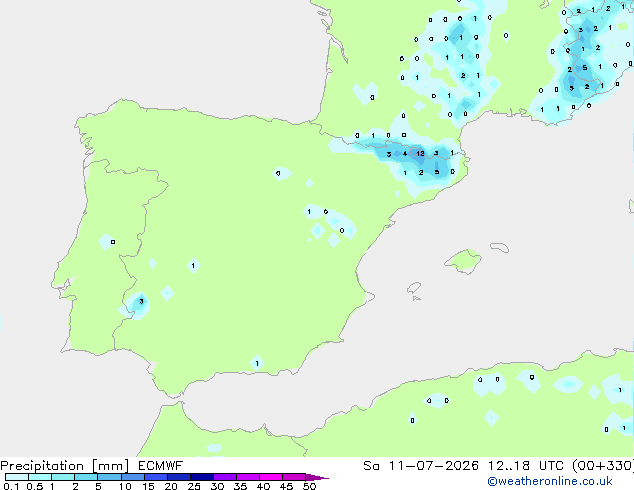
Task: Click the 25–30 mm dark navy legend swatch
Action: click(x=202, y=477)
